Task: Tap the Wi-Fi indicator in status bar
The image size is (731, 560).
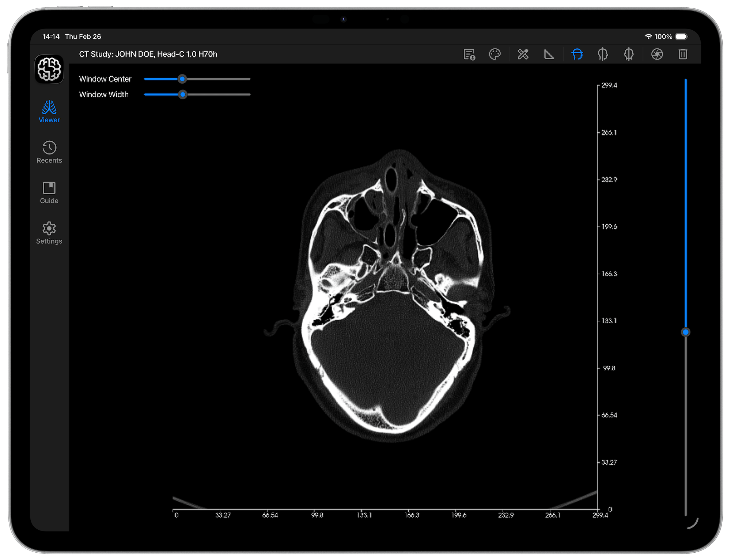Action: click(x=649, y=37)
